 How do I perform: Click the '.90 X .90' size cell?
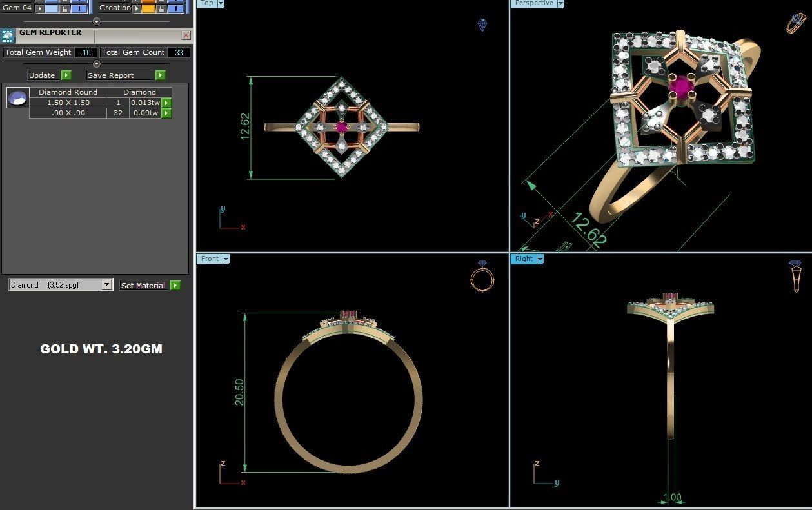[68, 113]
